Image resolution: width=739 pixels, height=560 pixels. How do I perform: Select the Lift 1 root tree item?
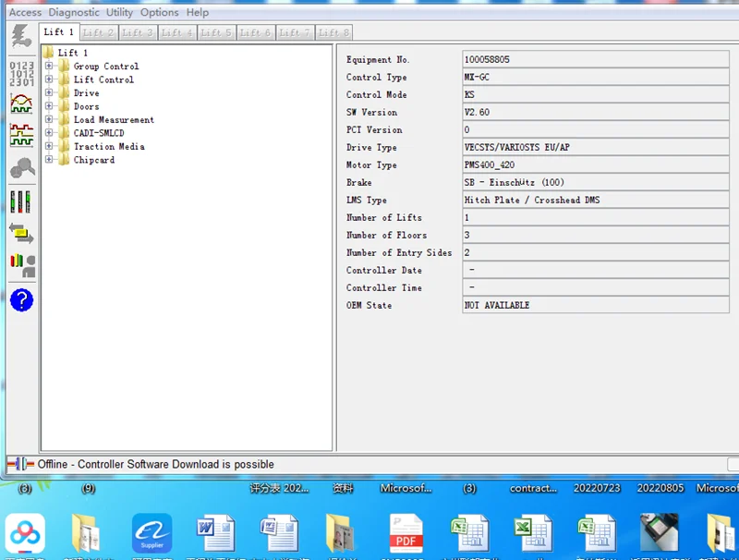pyautogui.click(x=73, y=53)
